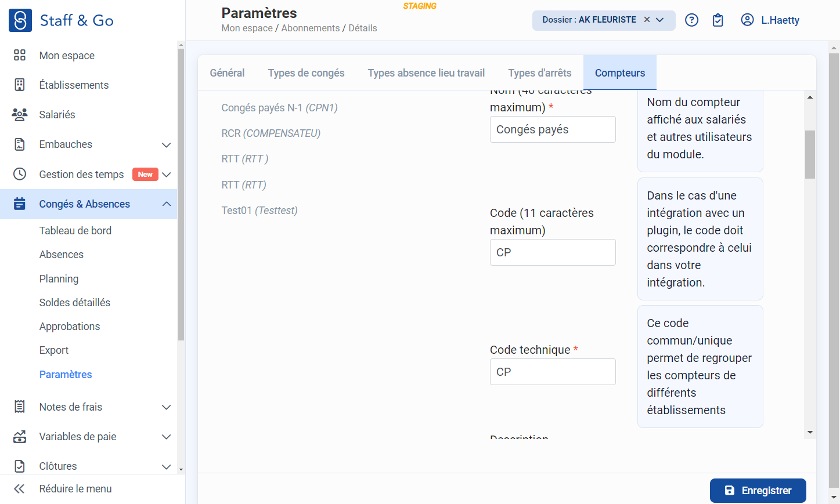Switch to the Général tab

click(x=227, y=73)
